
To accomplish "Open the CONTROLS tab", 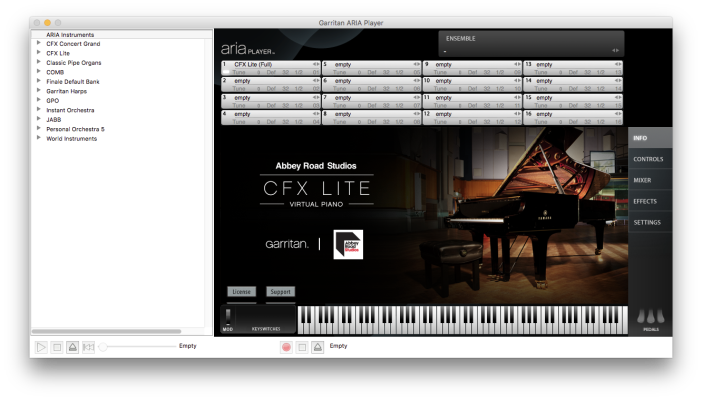I will tap(650, 159).
